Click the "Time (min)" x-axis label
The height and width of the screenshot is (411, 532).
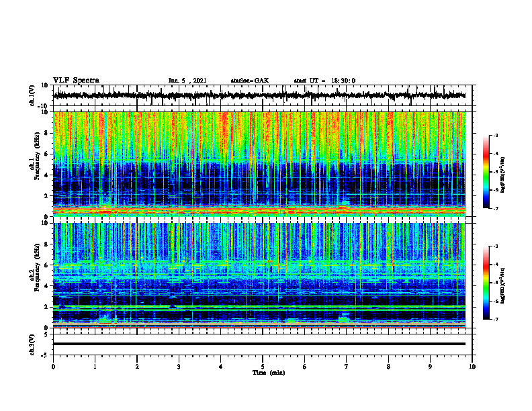pos(269,373)
